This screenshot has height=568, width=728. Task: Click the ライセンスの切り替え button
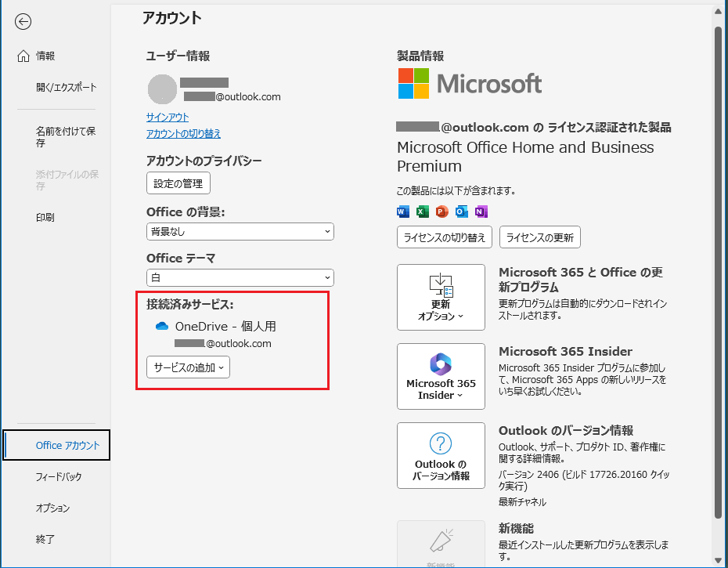pos(445,237)
